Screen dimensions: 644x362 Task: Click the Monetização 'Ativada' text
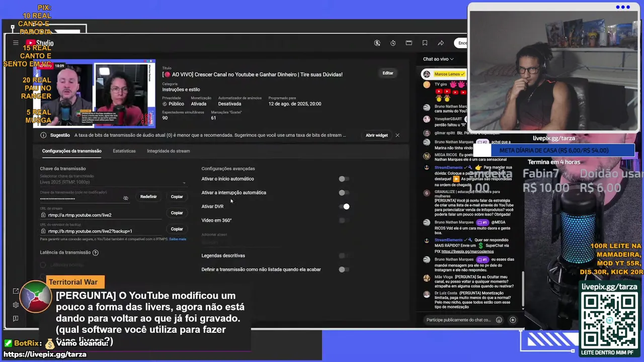[x=199, y=104]
